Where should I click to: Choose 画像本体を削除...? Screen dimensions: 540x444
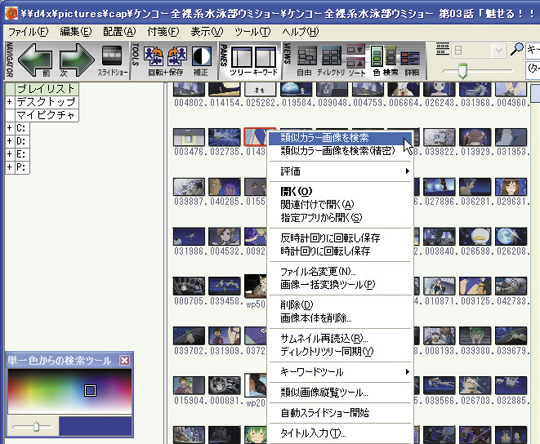(340, 318)
